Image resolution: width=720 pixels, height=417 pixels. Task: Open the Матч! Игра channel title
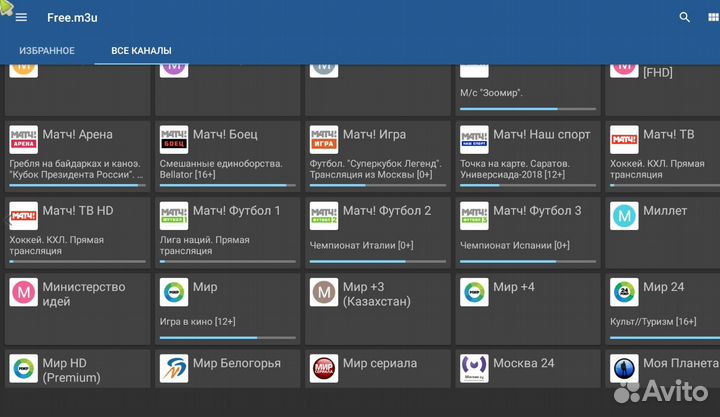point(374,135)
